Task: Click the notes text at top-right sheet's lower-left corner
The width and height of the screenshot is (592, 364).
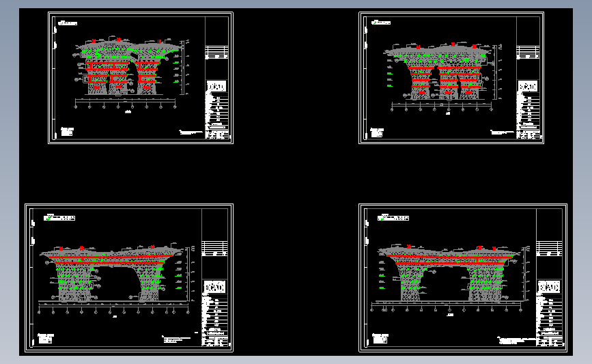Action: point(377,132)
